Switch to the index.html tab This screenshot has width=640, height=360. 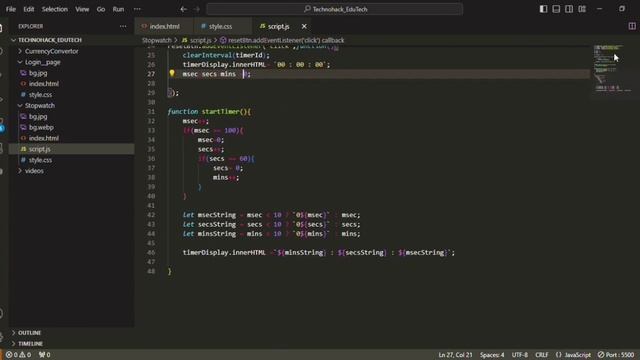coord(164,26)
